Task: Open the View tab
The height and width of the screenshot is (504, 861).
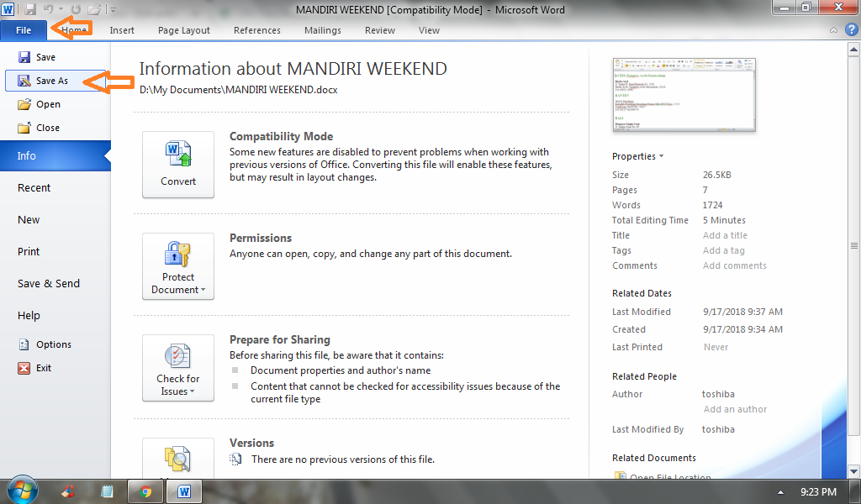Action: click(429, 30)
